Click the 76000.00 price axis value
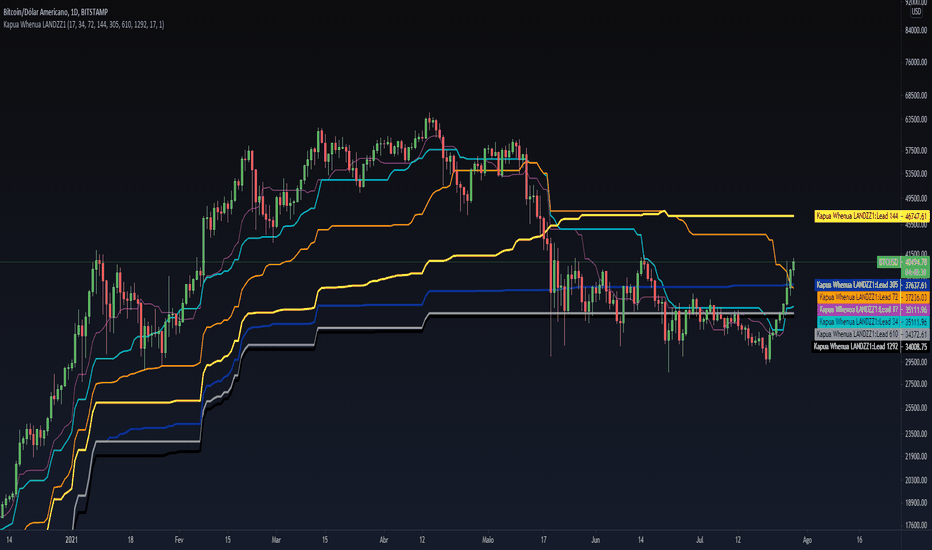This screenshot has height=550, width=932. [x=916, y=62]
